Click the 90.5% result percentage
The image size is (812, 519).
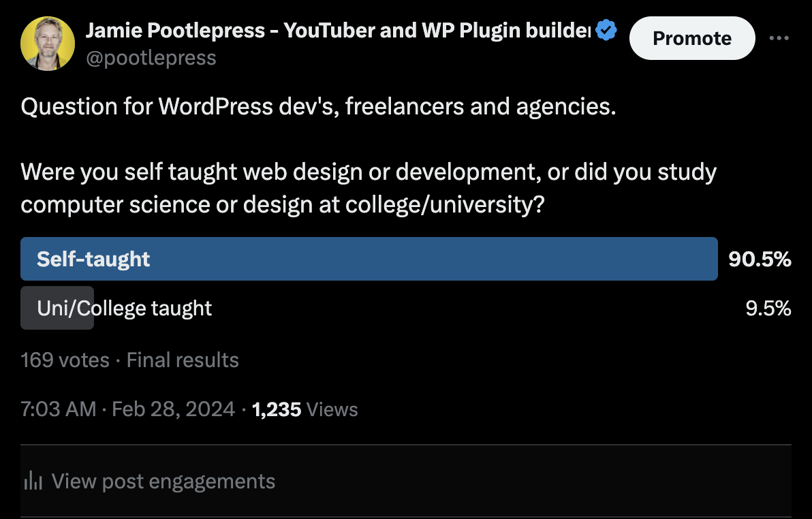[x=760, y=259]
